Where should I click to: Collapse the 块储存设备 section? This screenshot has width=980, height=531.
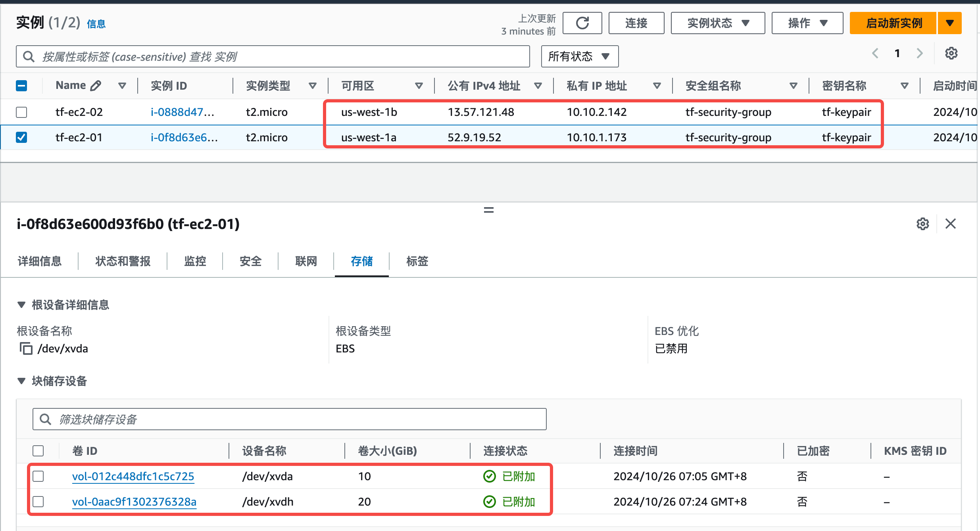click(x=21, y=381)
